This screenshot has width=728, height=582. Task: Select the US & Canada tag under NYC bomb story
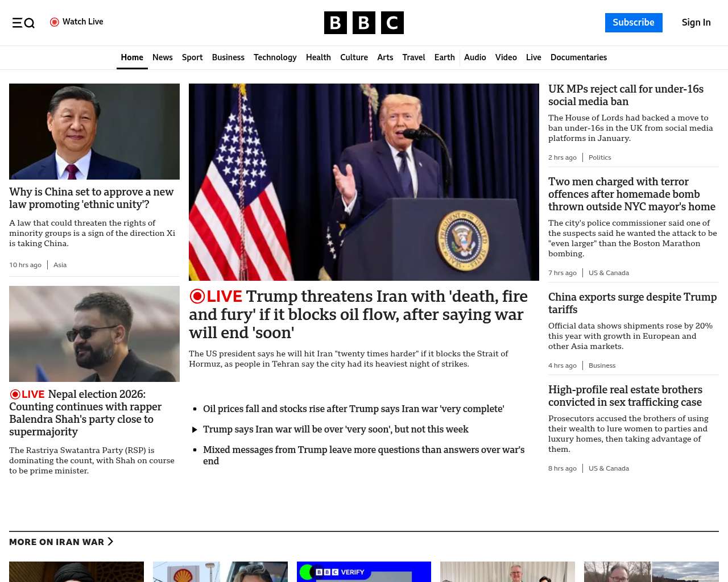[x=609, y=273]
